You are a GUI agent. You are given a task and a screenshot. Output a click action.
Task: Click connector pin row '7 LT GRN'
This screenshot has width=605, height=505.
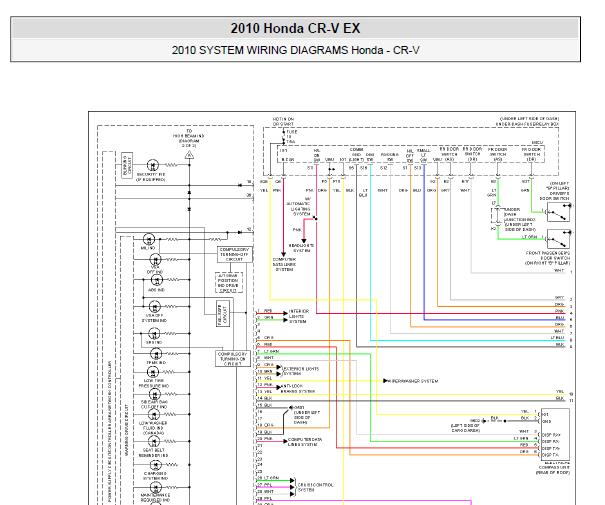click(x=269, y=352)
